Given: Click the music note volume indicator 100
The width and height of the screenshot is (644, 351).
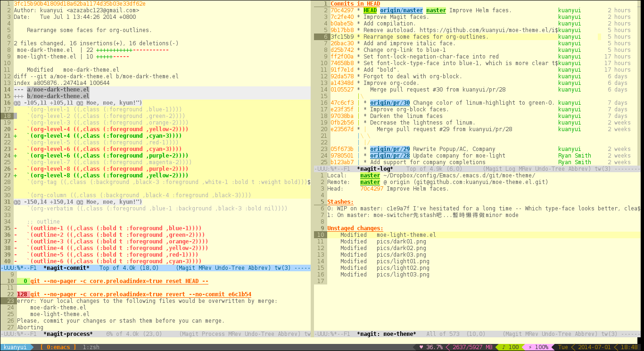Looking at the screenshot, I should [510, 347].
